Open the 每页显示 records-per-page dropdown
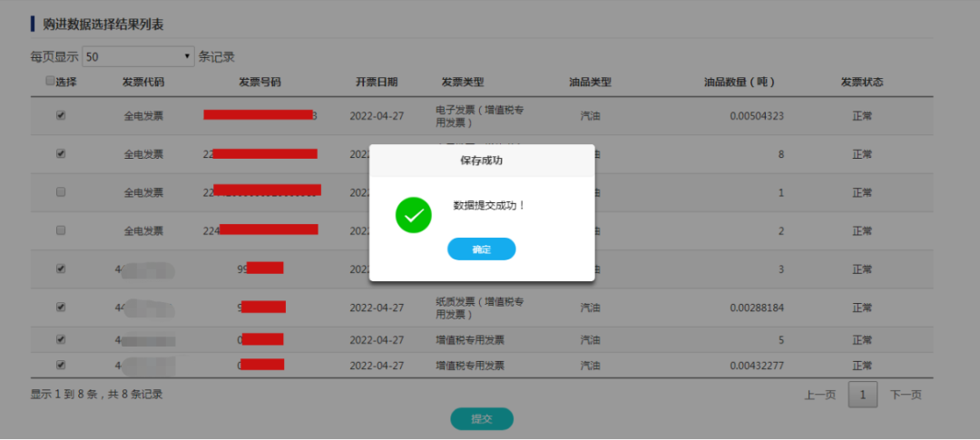The width and height of the screenshot is (980, 440). click(139, 56)
